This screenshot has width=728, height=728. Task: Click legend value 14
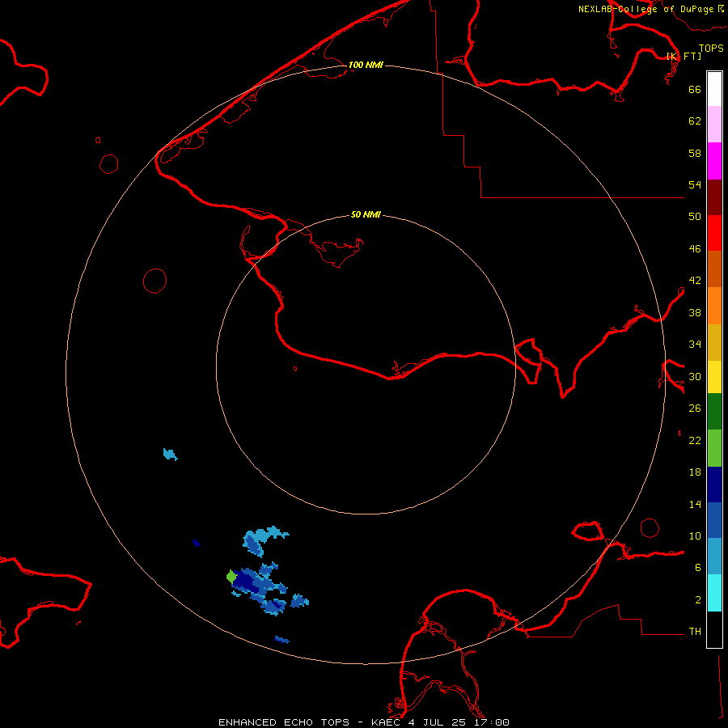[695, 504]
